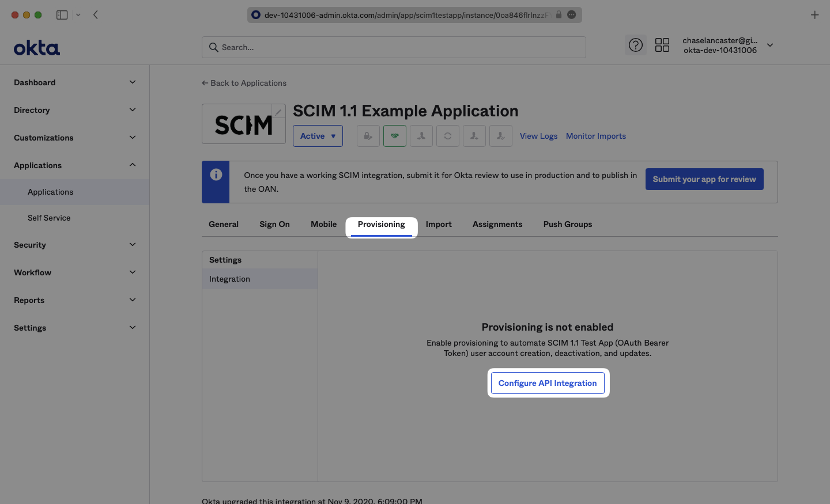This screenshot has height=504, width=830.
Task: Click the Okta logo
Action: click(37, 48)
